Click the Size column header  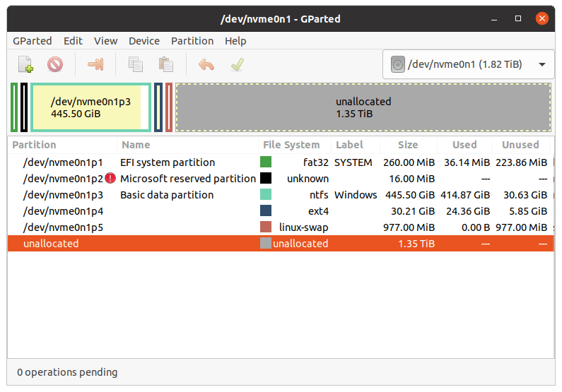pos(408,145)
